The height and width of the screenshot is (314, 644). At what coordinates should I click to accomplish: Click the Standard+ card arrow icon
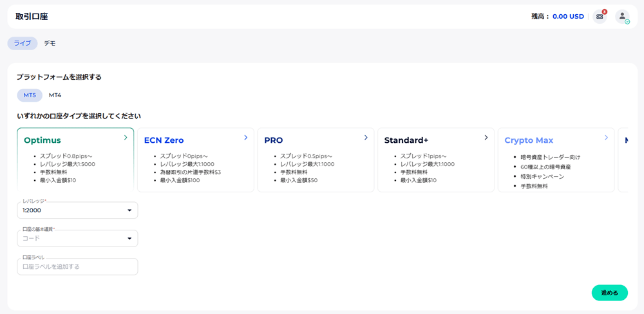point(486,137)
